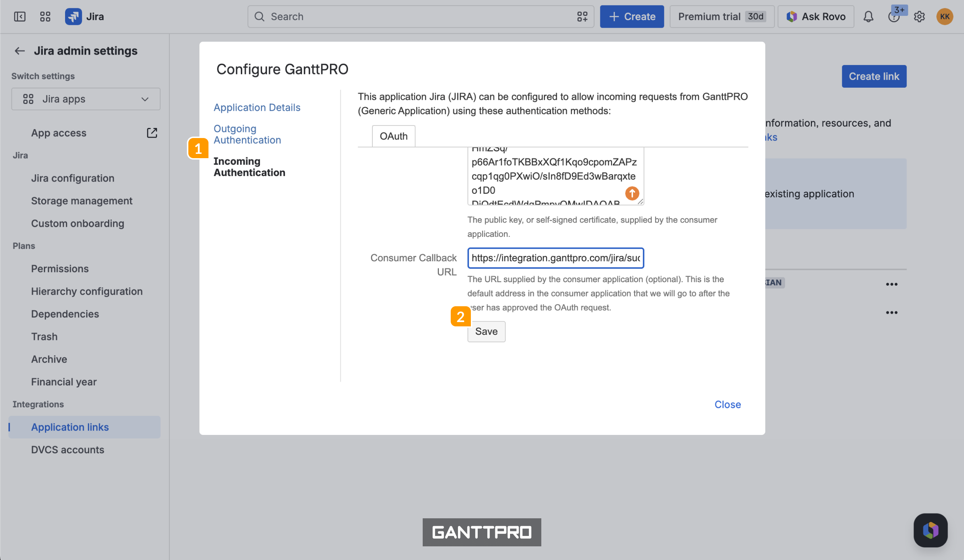
Task: Open the lower row's more actions menu
Action: point(892,312)
